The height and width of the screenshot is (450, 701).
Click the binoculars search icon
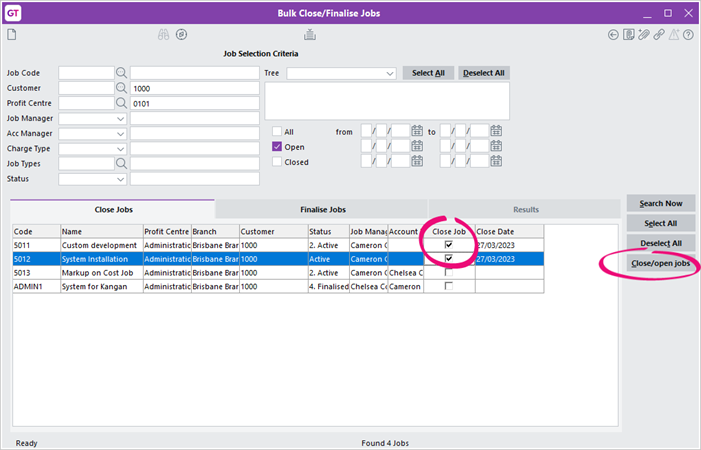click(x=164, y=35)
